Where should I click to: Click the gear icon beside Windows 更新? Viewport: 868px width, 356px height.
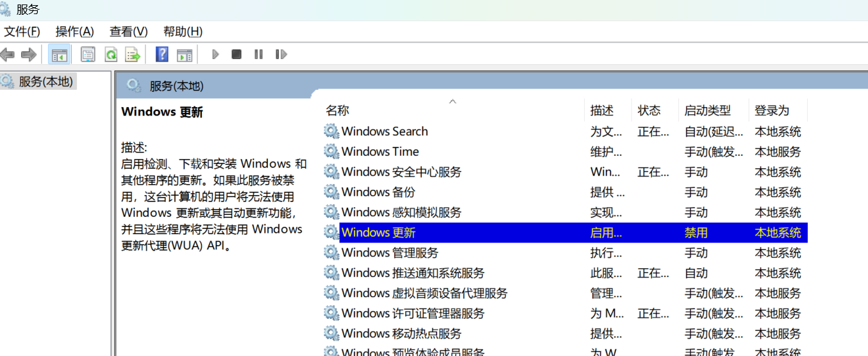click(x=331, y=232)
